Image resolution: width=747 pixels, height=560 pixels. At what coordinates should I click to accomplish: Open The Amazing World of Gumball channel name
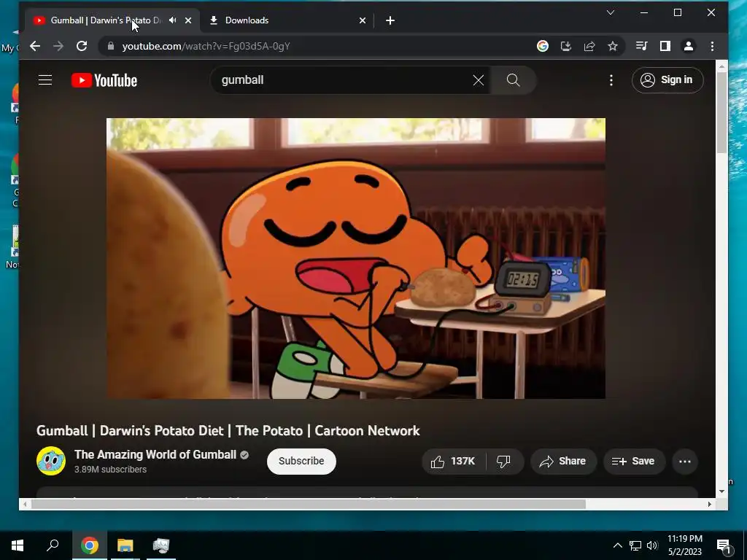155,455
